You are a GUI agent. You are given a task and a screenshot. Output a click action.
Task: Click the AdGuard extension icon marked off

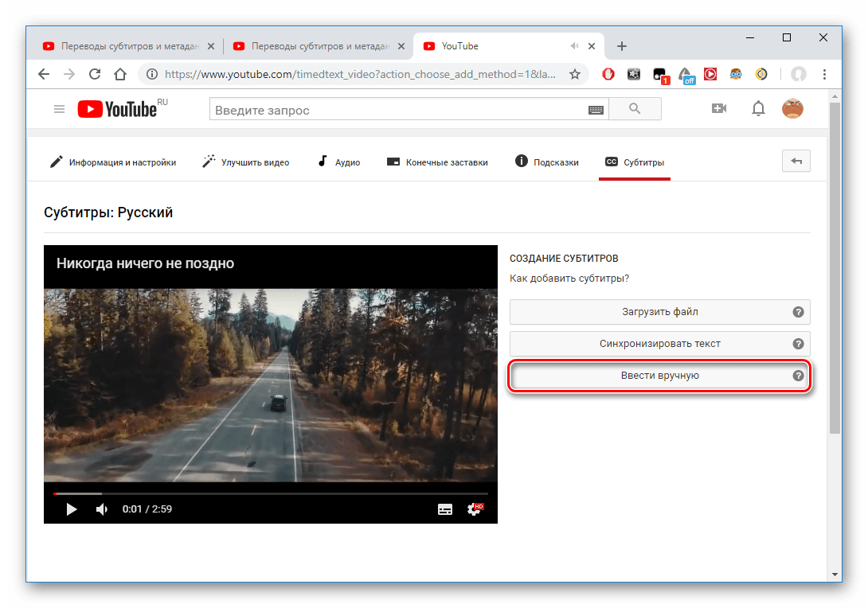tap(686, 74)
